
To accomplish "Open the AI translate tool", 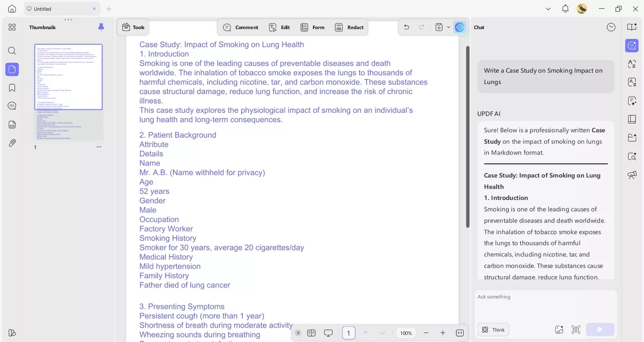I will click(632, 64).
